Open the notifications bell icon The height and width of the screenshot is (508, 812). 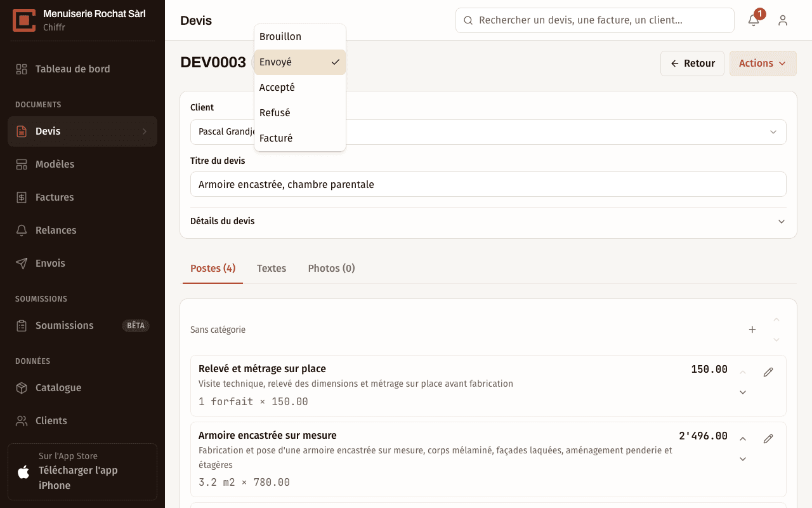754,20
